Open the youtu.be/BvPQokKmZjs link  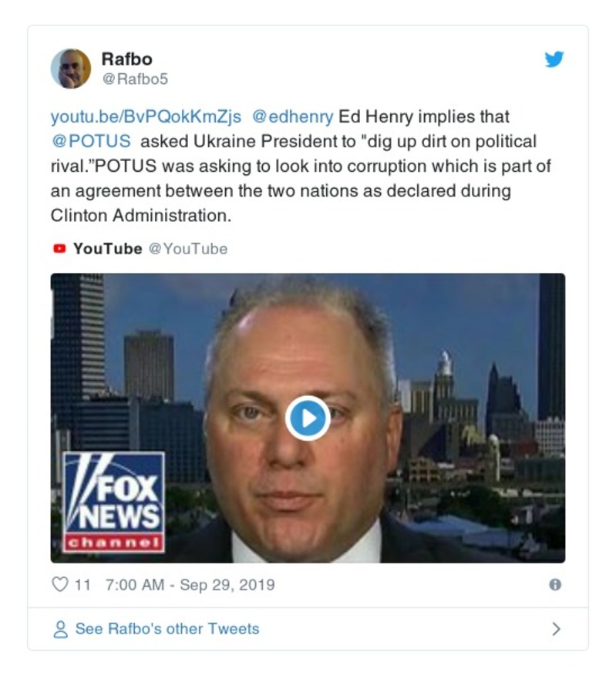146,117
